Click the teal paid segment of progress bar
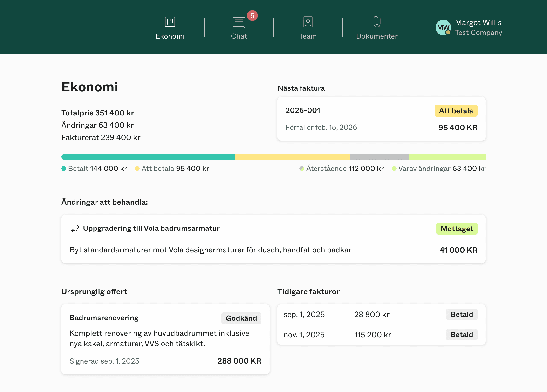This screenshot has height=392, width=547. point(148,157)
